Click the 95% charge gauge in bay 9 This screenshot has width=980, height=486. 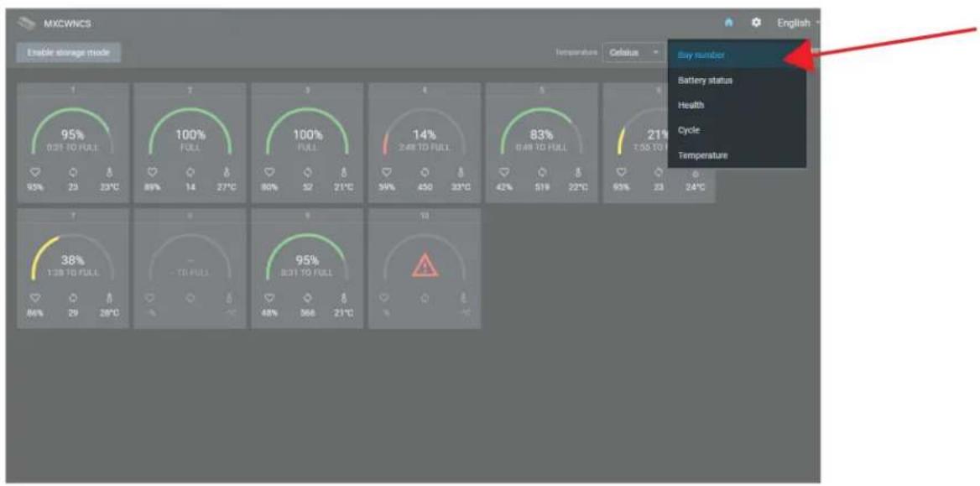307,258
